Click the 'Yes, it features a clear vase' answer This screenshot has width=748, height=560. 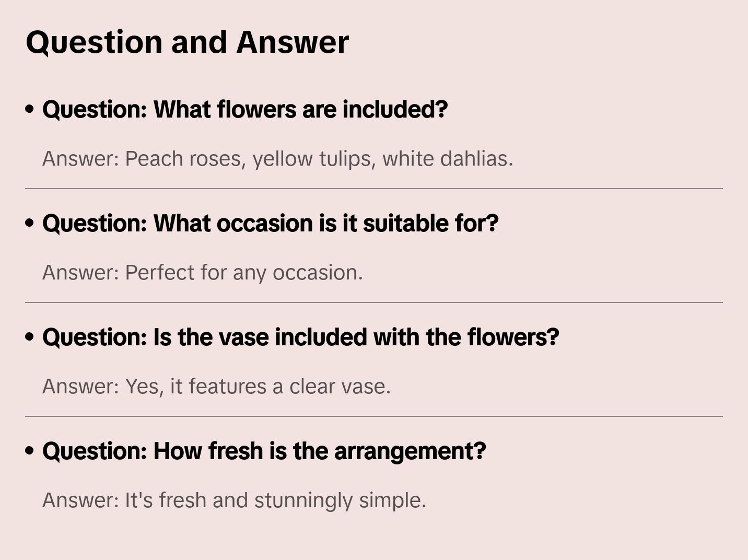258,387
